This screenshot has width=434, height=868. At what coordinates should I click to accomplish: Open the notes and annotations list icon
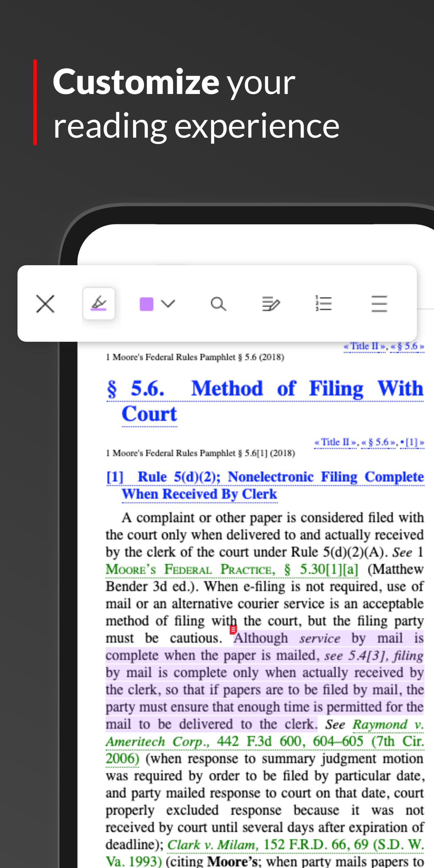click(271, 304)
